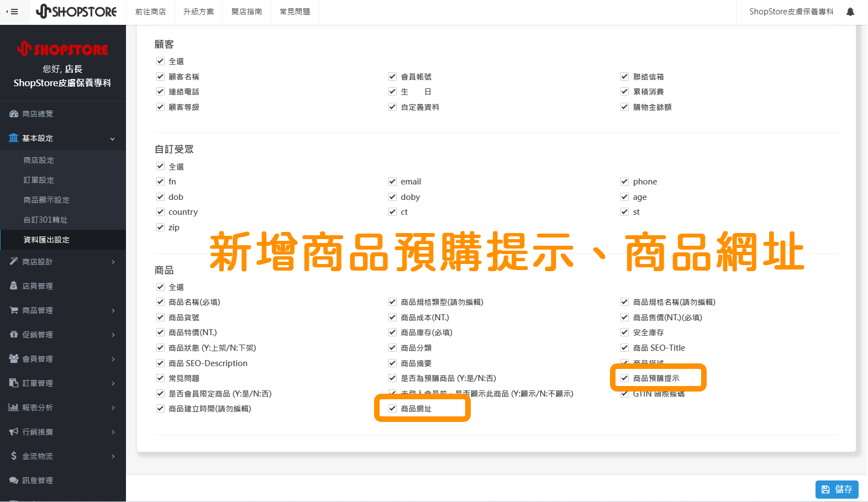Toggle the 聯絡信箱 checkbox
Image resolution: width=868 pixels, height=502 pixels.
tap(624, 77)
